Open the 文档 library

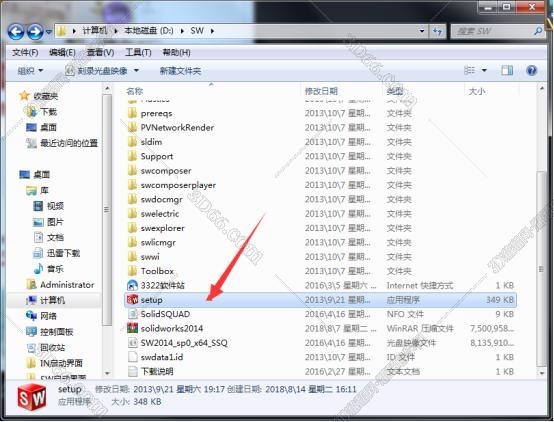55,238
